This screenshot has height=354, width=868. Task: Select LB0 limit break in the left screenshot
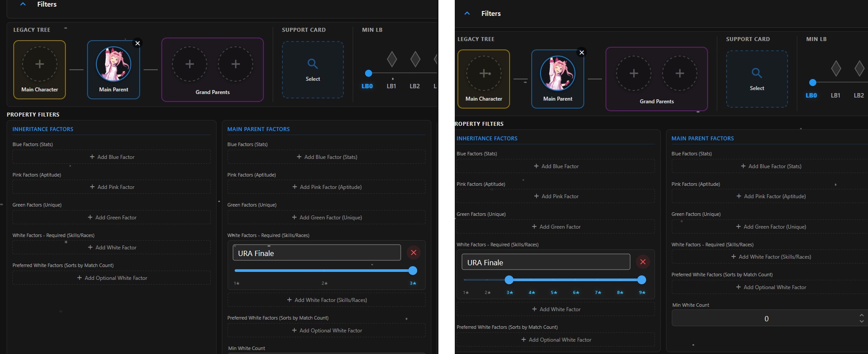[x=367, y=86]
